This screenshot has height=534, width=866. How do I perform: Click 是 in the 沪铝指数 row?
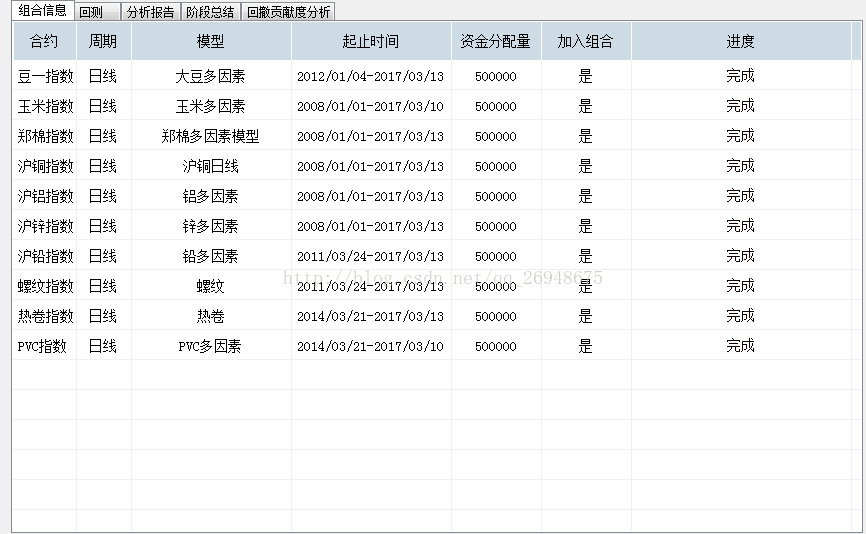coord(585,196)
